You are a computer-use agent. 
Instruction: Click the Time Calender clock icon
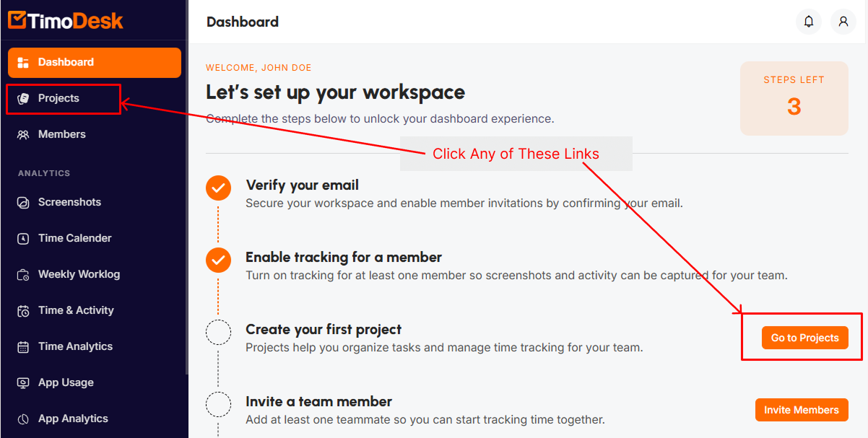23,239
